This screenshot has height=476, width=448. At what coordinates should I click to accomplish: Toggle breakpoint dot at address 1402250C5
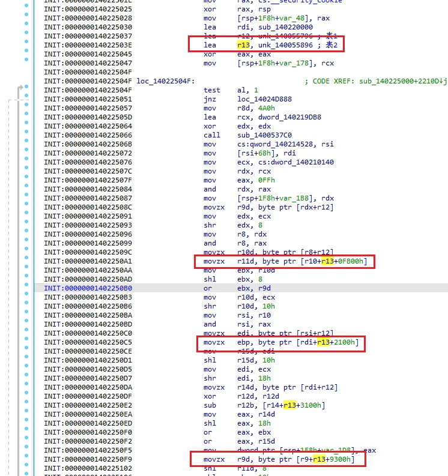pos(26,339)
